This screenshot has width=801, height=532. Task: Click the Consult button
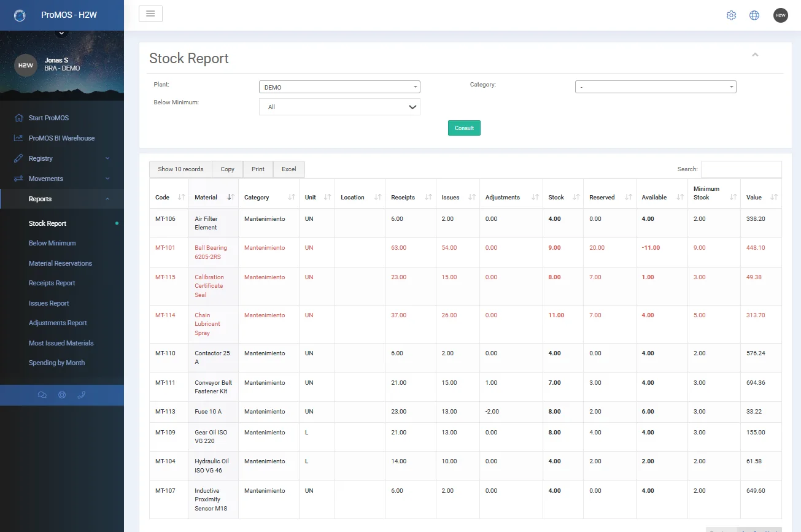464,128
